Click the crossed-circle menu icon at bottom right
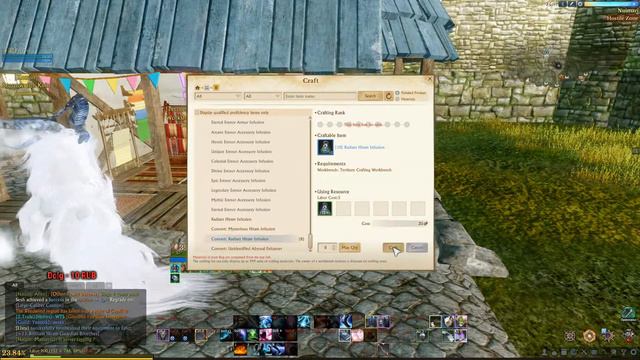The height and width of the screenshot is (360, 640). [x=570, y=336]
